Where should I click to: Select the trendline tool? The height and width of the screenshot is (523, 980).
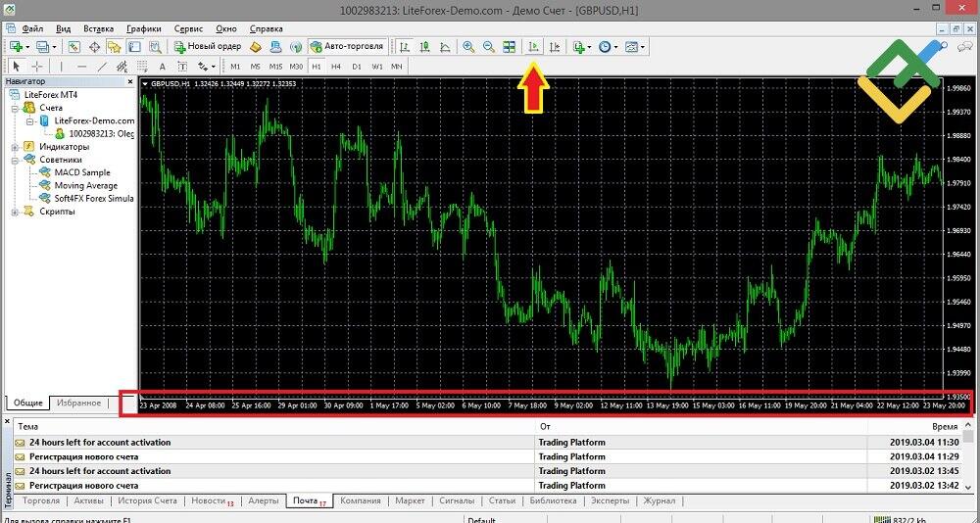click(102, 67)
